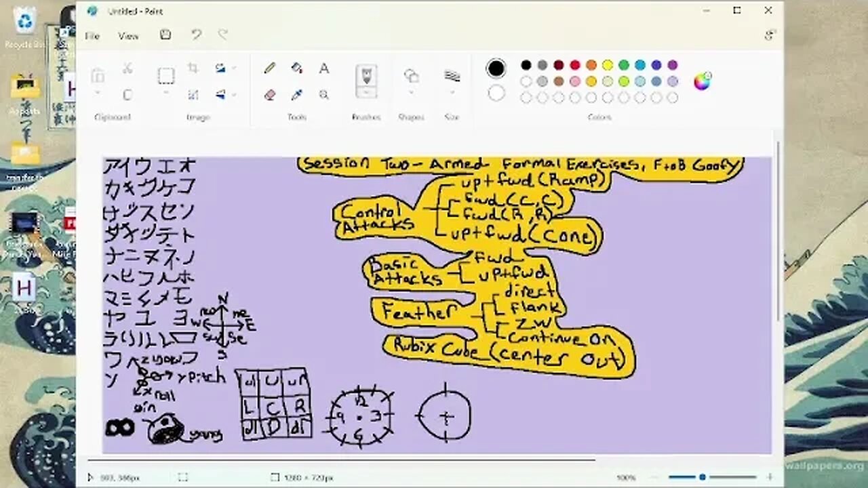
Task: Open the line Size icon
Action: tap(452, 75)
